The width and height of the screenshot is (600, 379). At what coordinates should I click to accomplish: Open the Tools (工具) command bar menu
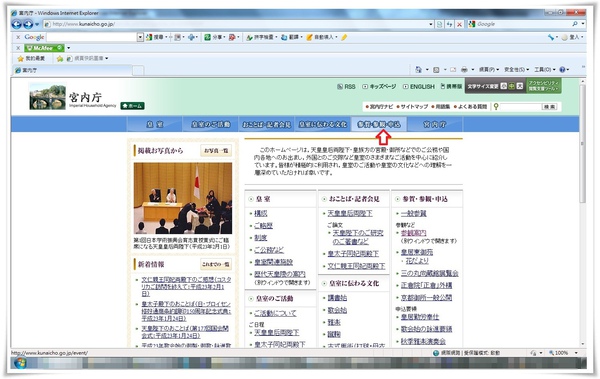point(545,70)
